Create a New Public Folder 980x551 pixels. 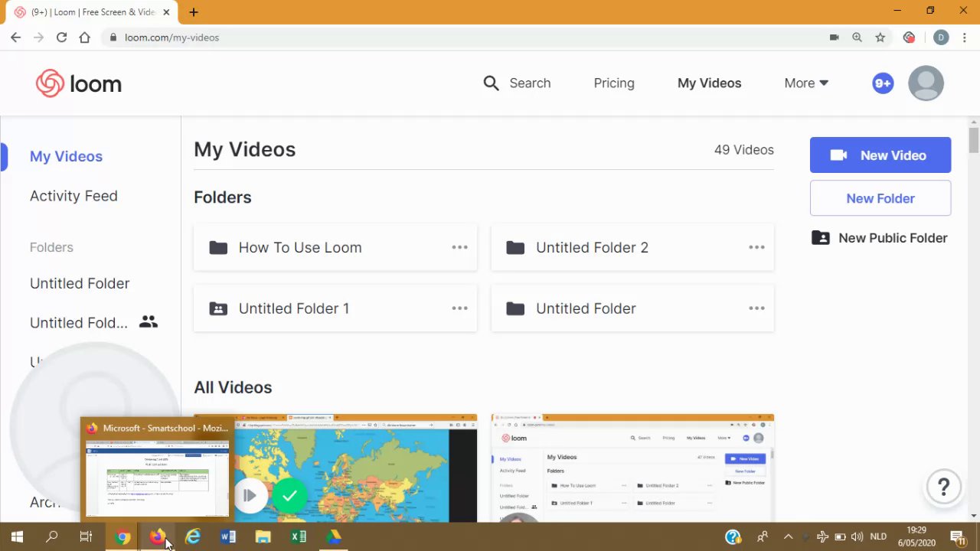880,238
